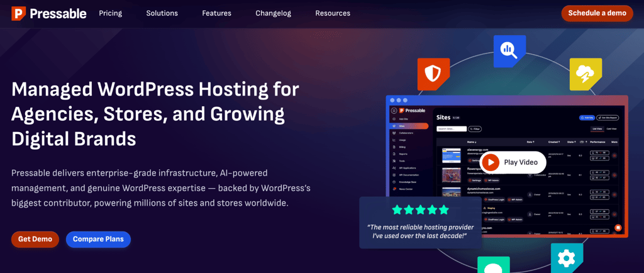
Task: Click the blue analytics magnifier icon
Action: point(509,51)
